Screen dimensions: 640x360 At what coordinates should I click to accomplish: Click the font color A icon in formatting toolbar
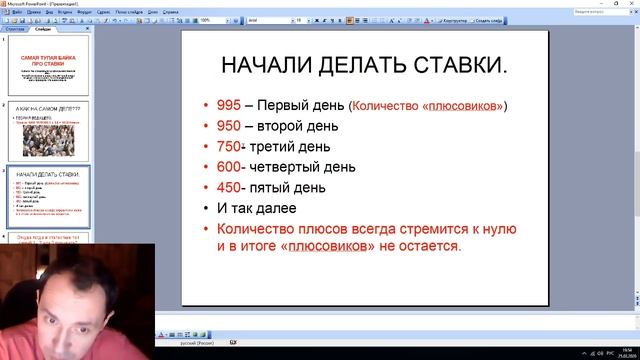click(x=427, y=20)
